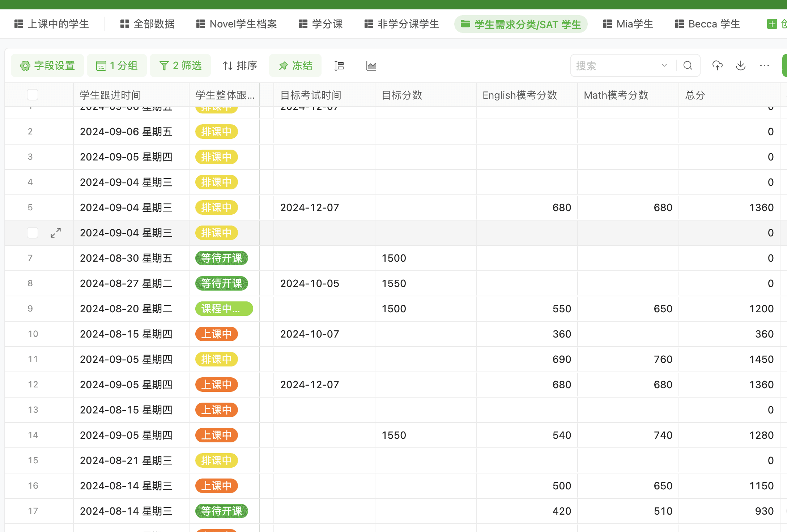Select English score 360 in row 10

(562, 334)
